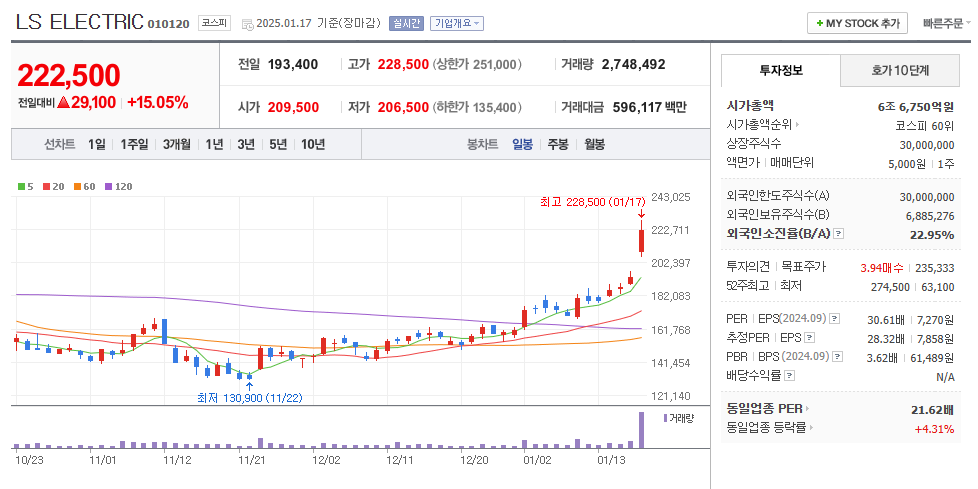Viewport: 978px width, 489px height.
Task: Expand the 기업개요 dropdown
Action: pos(457,24)
